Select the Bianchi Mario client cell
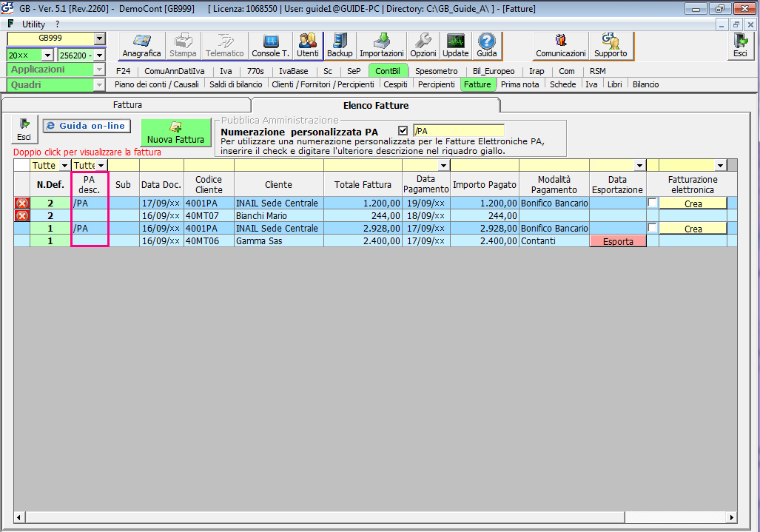Viewport: 760px width, 532px height. pos(279,215)
